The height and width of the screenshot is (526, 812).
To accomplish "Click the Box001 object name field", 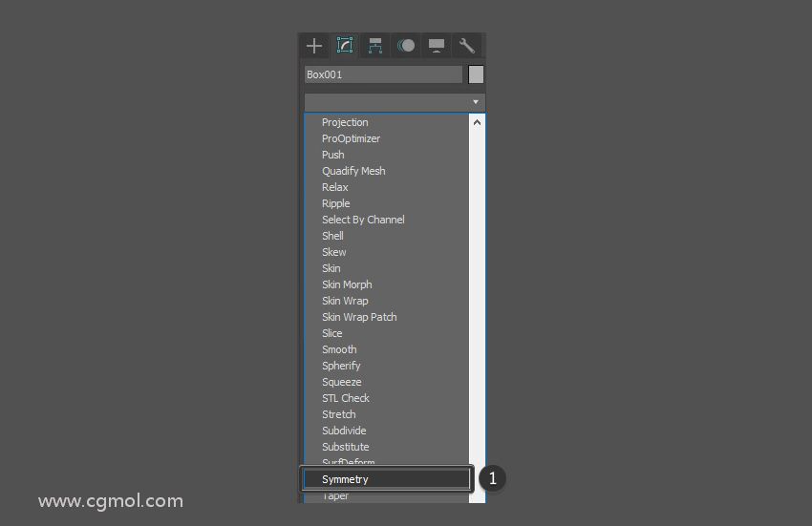I will tap(383, 74).
